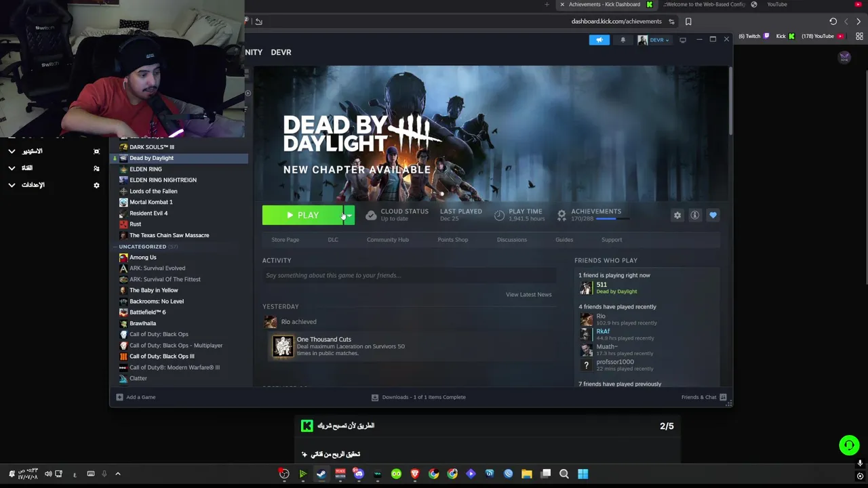Screen dimensions: 868x488
Task: Expand the second Kick sidebar section chevron
Action: coord(12,168)
